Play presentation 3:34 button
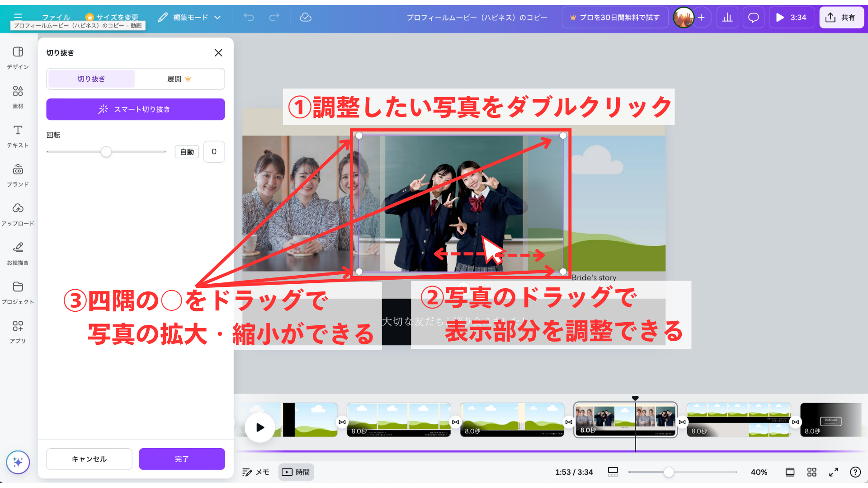This screenshot has height=488, width=868. 791,18
